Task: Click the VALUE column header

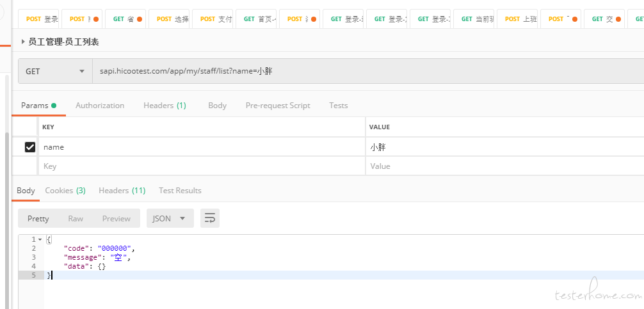Action: pyautogui.click(x=380, y=127)
